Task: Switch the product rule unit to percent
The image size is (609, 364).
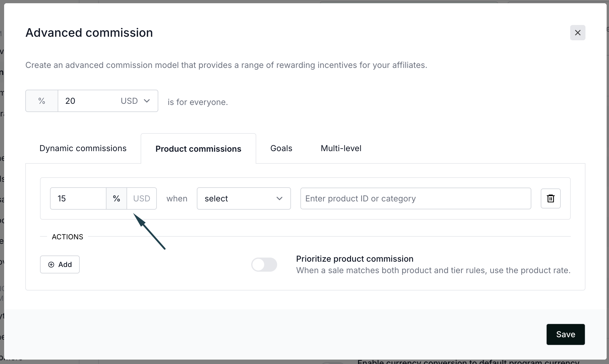Action: tap(117, 198)
